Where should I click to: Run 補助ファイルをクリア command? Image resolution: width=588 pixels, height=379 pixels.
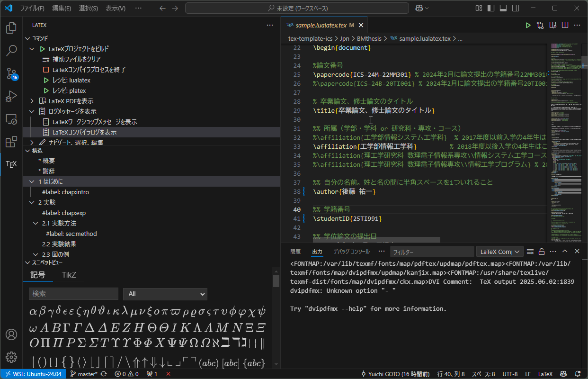coord(77,59)
